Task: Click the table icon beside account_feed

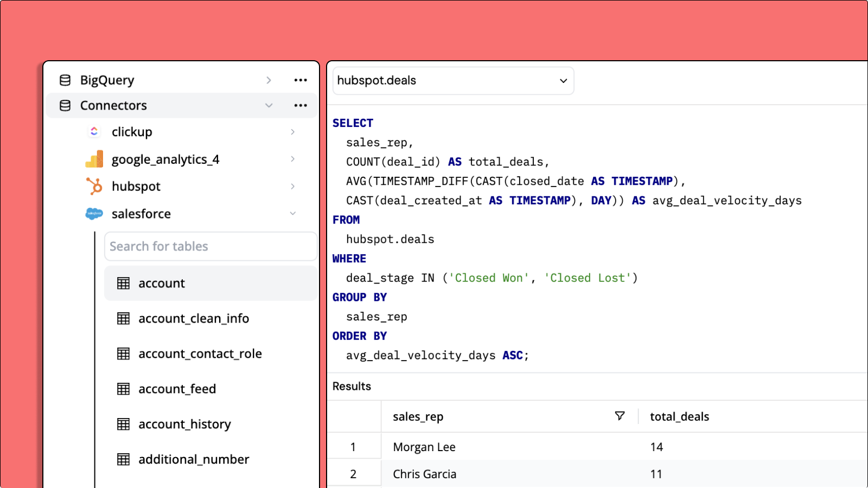Action: 124,389
